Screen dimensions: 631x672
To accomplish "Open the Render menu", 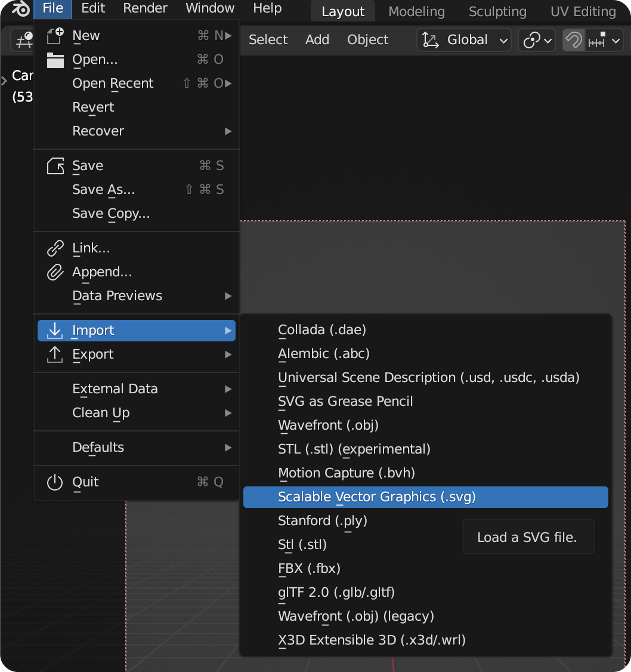I will pos(145,8).
